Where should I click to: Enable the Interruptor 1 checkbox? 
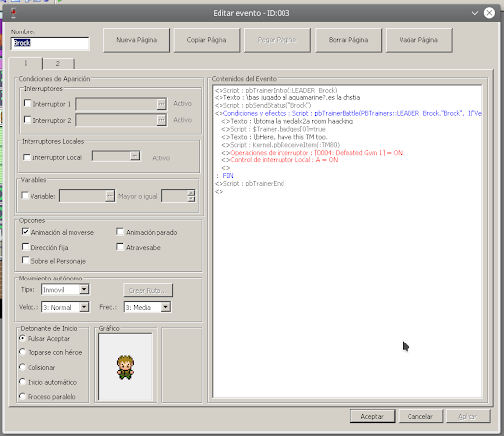[x=28, y=103]
